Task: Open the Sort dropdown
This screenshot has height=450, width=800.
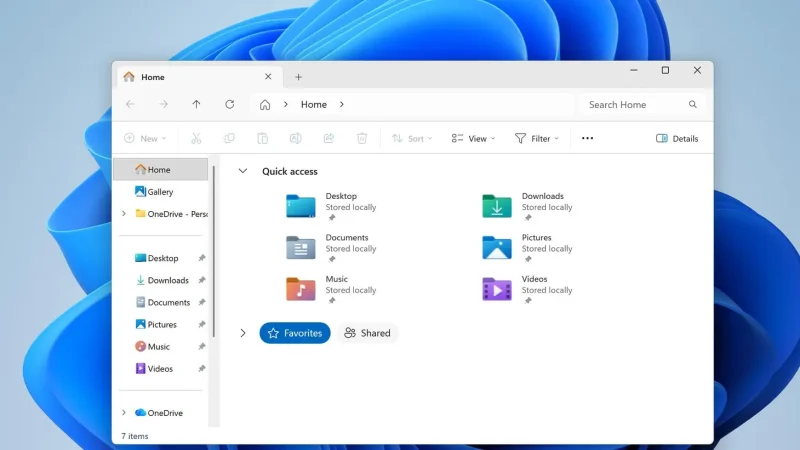Action: pos(412,138)
